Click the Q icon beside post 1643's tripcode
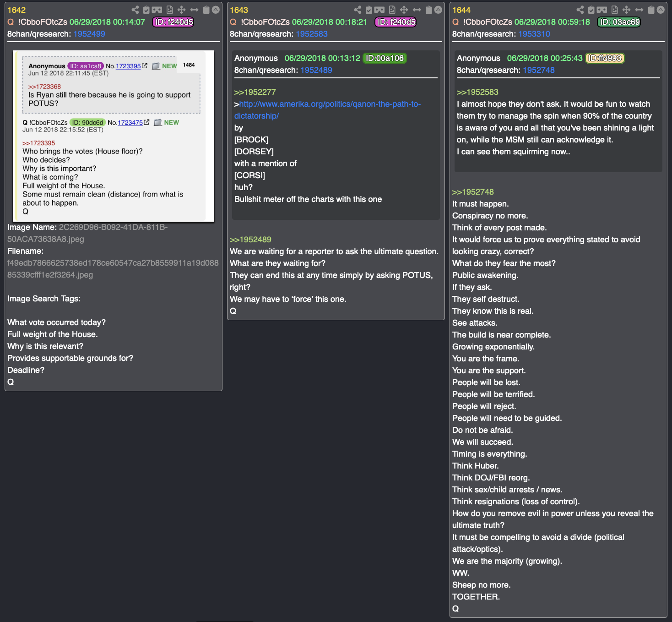The height and width of the screenshot is (622, 672). click(233, 22)
